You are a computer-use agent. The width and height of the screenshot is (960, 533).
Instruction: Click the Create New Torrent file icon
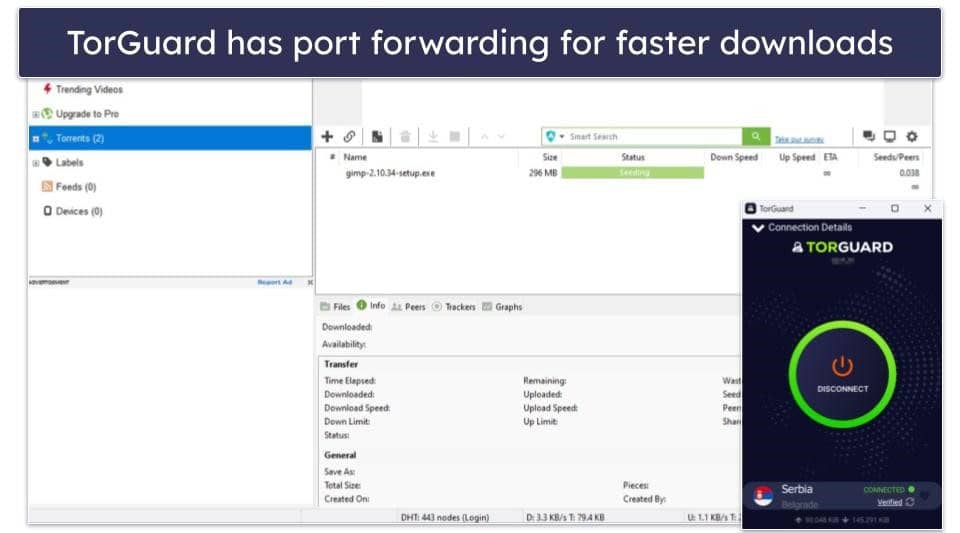377,136
